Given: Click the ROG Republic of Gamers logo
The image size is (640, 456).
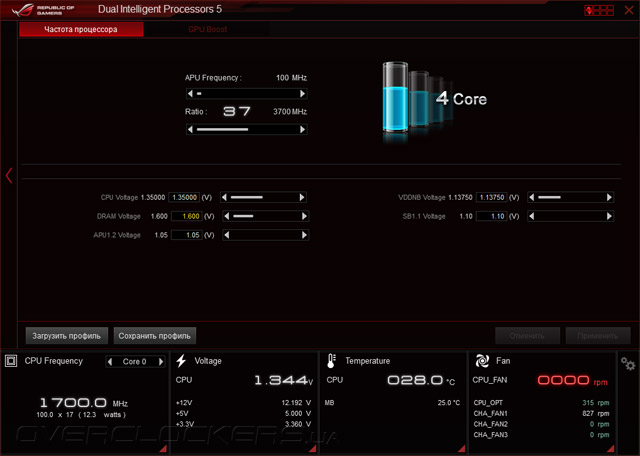Looking at the screenshot, I should point(43,10).
